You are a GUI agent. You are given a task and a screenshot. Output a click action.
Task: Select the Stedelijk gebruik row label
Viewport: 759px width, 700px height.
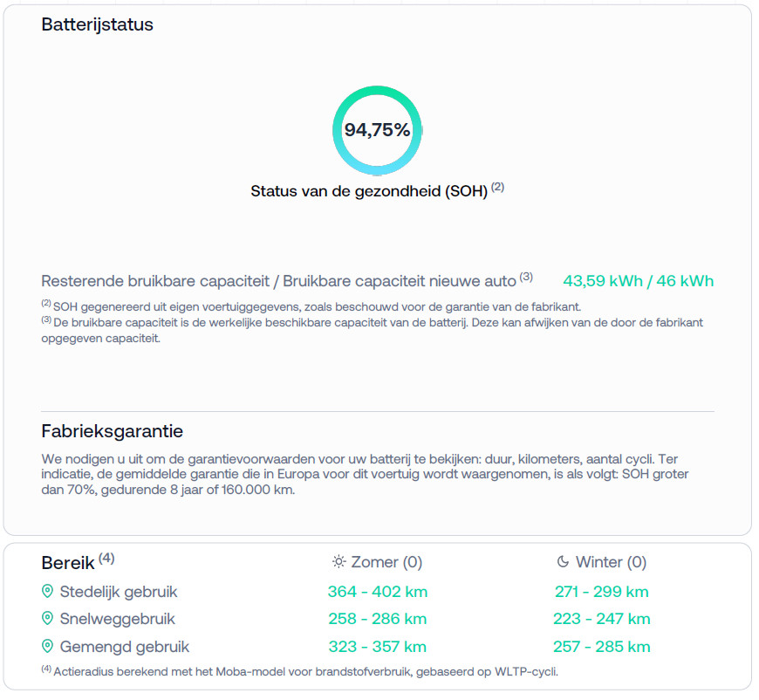pyautogui.click(x=118, y=592)
